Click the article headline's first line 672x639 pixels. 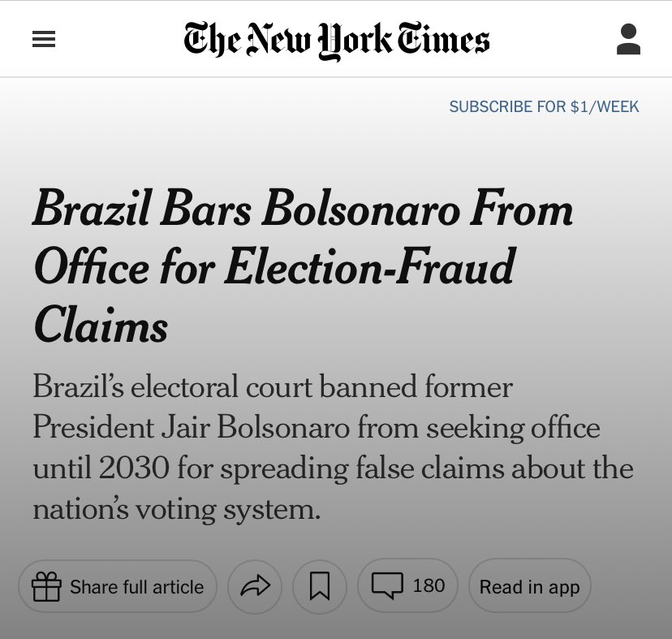pos(303,211)
